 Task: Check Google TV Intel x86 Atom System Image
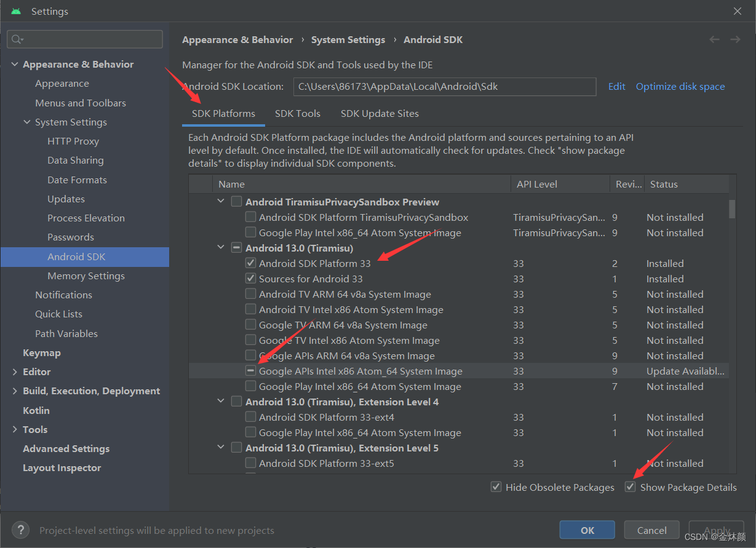251,340
